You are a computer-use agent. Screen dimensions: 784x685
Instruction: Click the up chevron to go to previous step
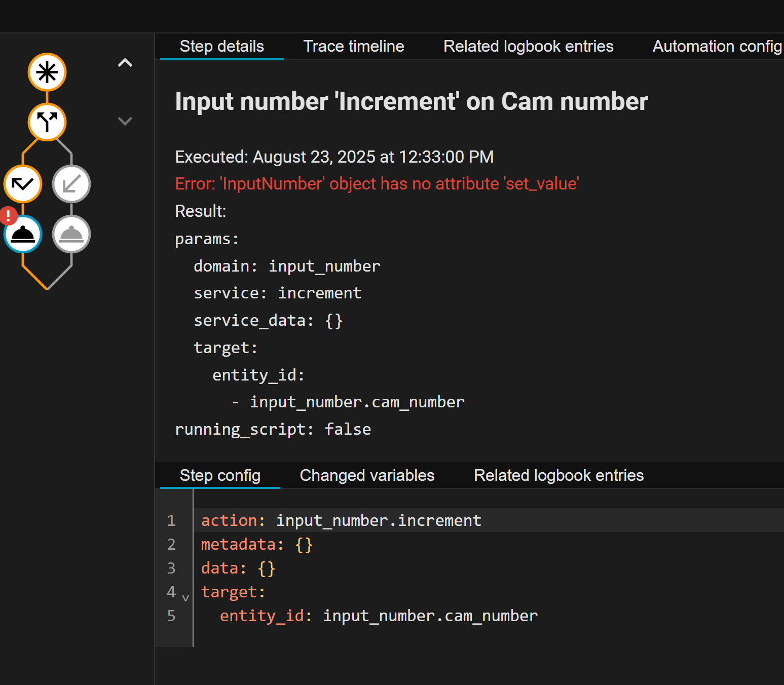[125, 62]
